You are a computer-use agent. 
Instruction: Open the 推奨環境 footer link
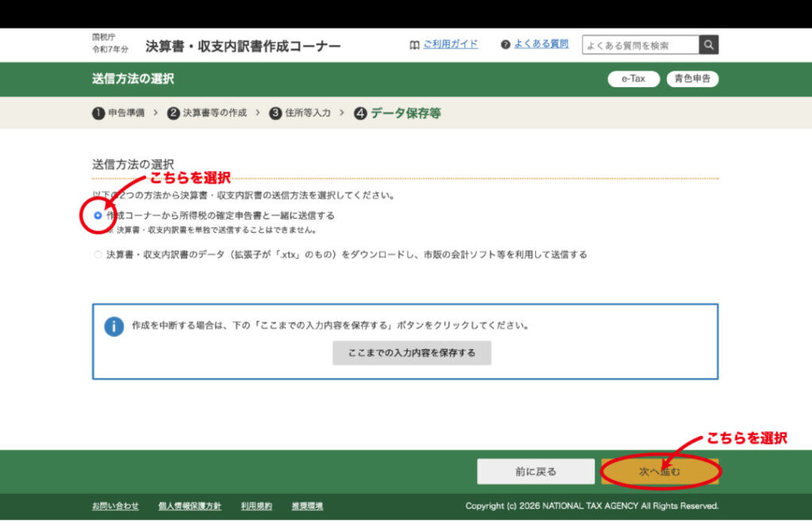coord(307,506)
